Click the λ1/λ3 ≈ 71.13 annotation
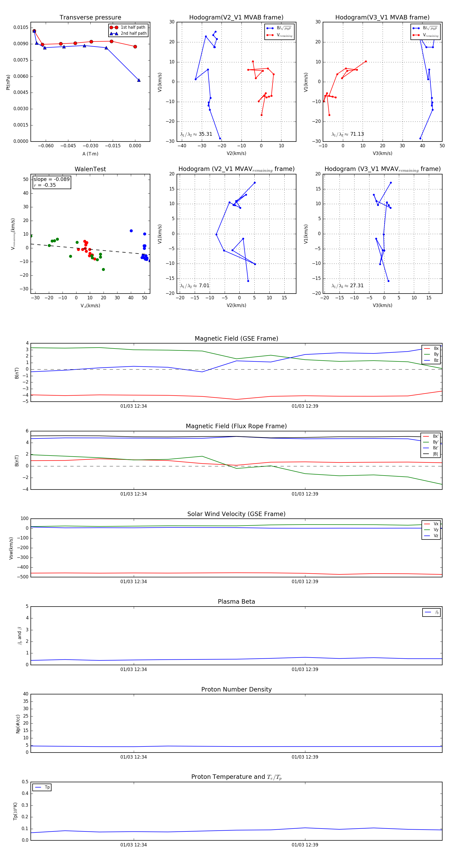 348,134
